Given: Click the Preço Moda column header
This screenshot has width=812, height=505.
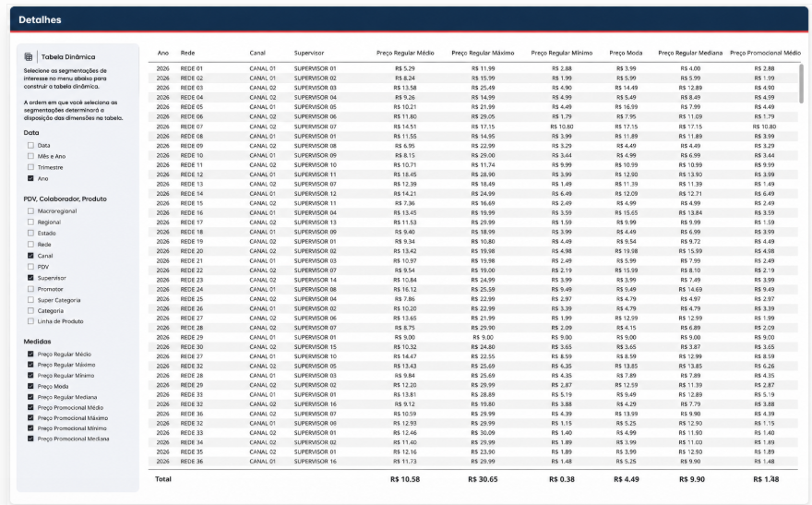Looking at the screenshot, I should 627,53.
